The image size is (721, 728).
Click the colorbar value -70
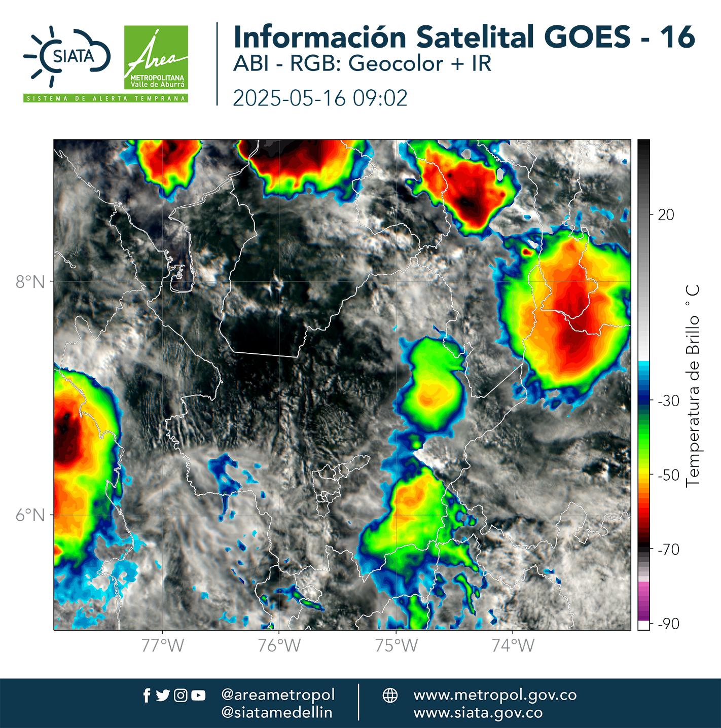(668, 549)
